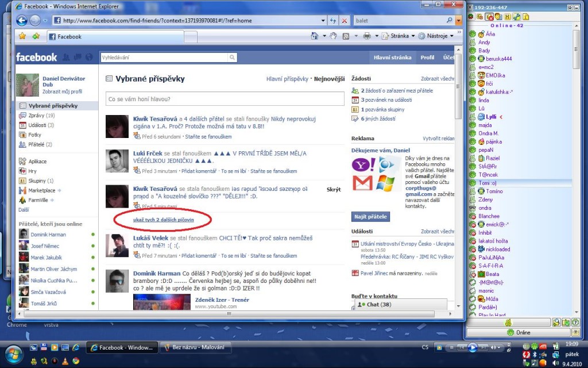Open the address bar history dropdown
The height and width of the screenshot is (368, 588).
pyautogui.click(x=323, y=21)
